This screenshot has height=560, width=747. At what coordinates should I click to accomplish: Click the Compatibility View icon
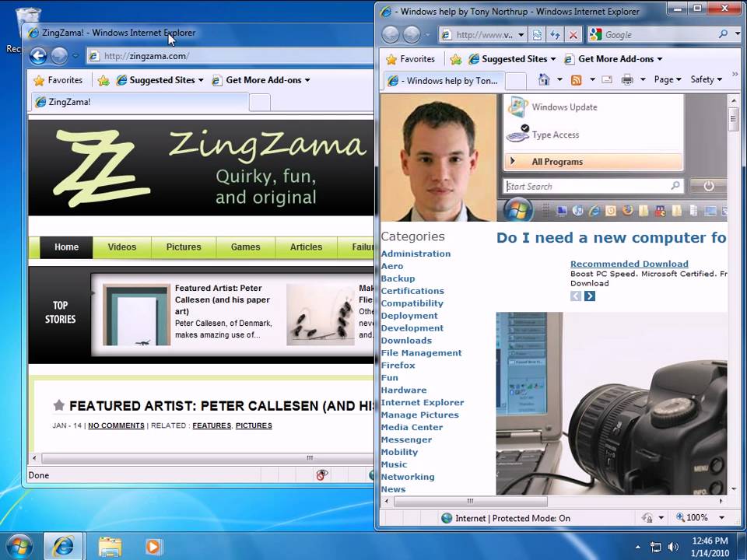tap(537, 35)
